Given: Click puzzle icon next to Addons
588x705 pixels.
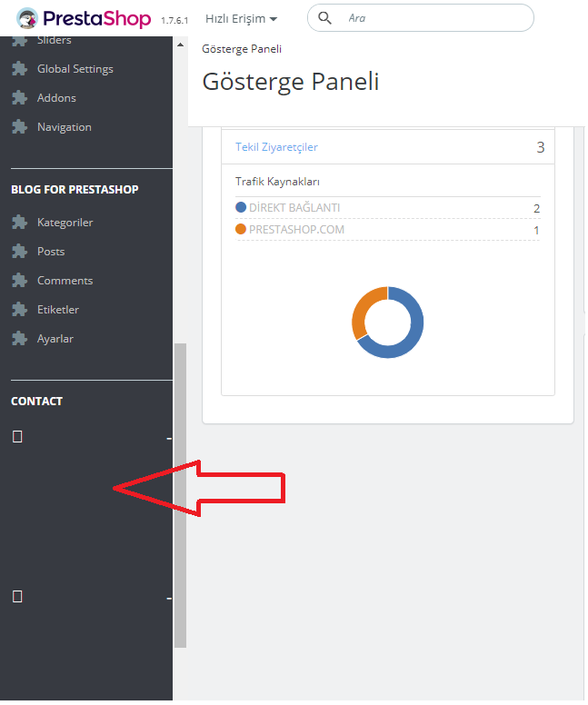Looking at the screenshot, I should click(19, 97).
